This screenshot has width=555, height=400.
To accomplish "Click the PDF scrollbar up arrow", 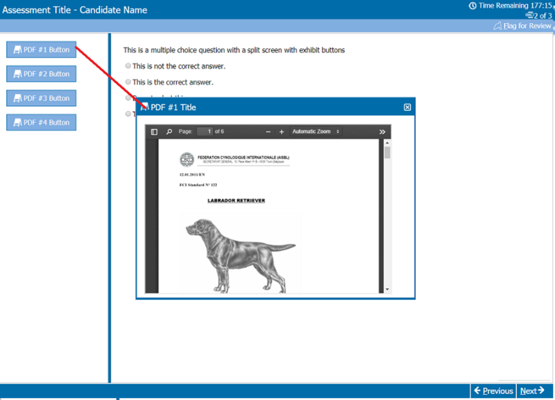I will pos(387,143).
